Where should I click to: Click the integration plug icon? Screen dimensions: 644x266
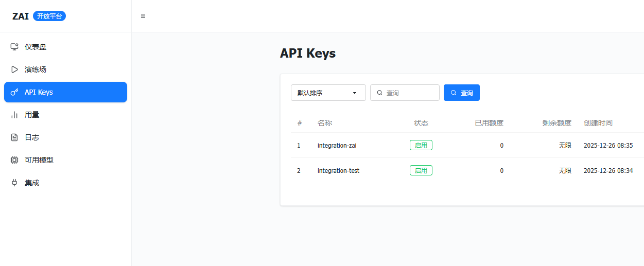click(x=14, y=183)
